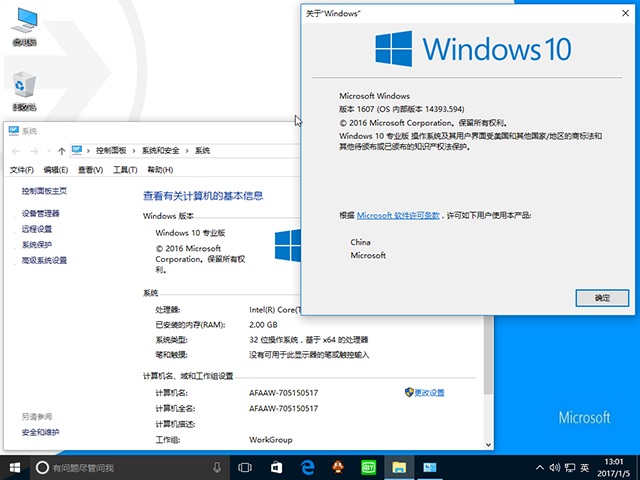Open 设备管理器 in the left panel
Viewport: 640px width, 480px height.
(x=41, y=214)
